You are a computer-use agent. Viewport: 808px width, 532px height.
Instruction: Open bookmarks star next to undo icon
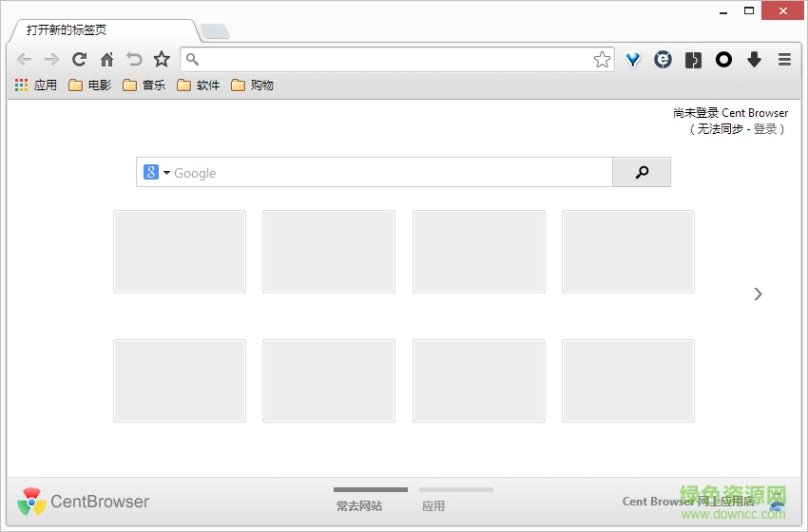[162, 59]
